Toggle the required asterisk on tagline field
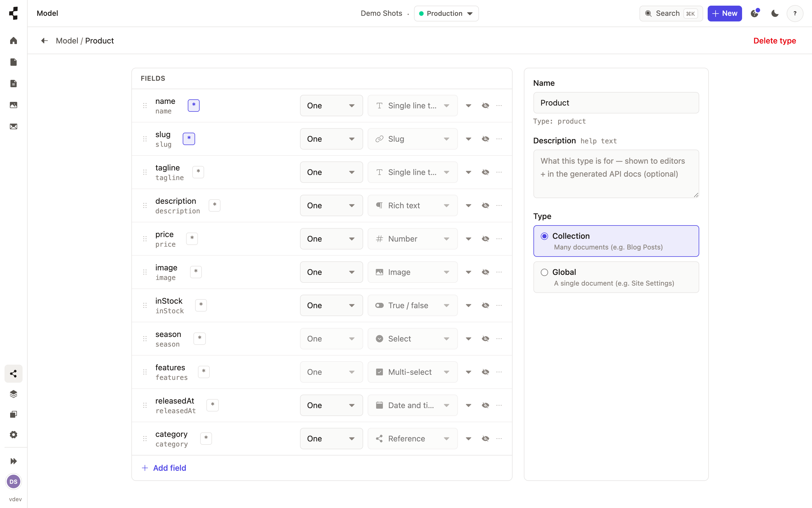812x508 pixels. pyautogui.click(x=198, y=172)
